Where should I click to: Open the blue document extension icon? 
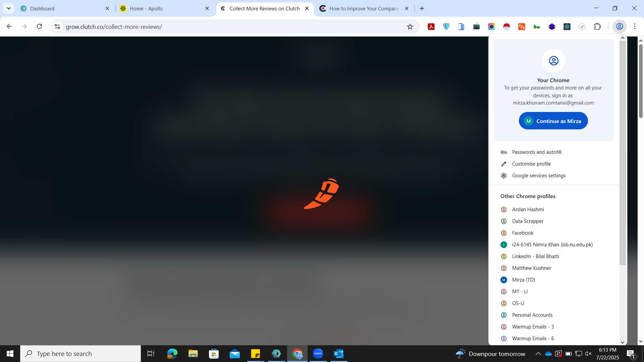coord(461,26)
